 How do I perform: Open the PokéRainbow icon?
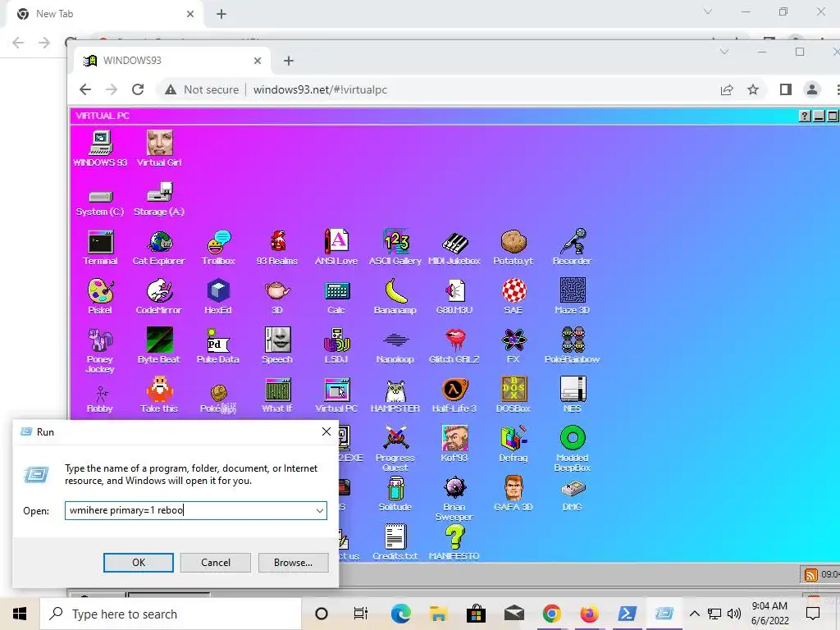(x=572, y=346)
